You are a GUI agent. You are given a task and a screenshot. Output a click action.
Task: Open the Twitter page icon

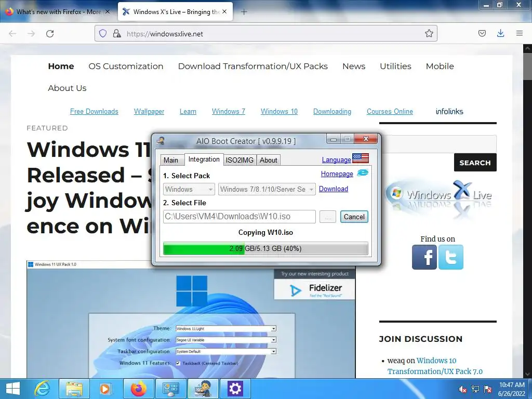(450, 257)
